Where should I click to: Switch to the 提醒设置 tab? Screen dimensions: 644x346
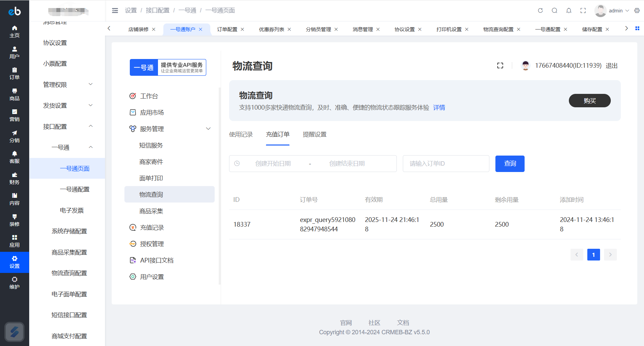click(x=315, y=134)
